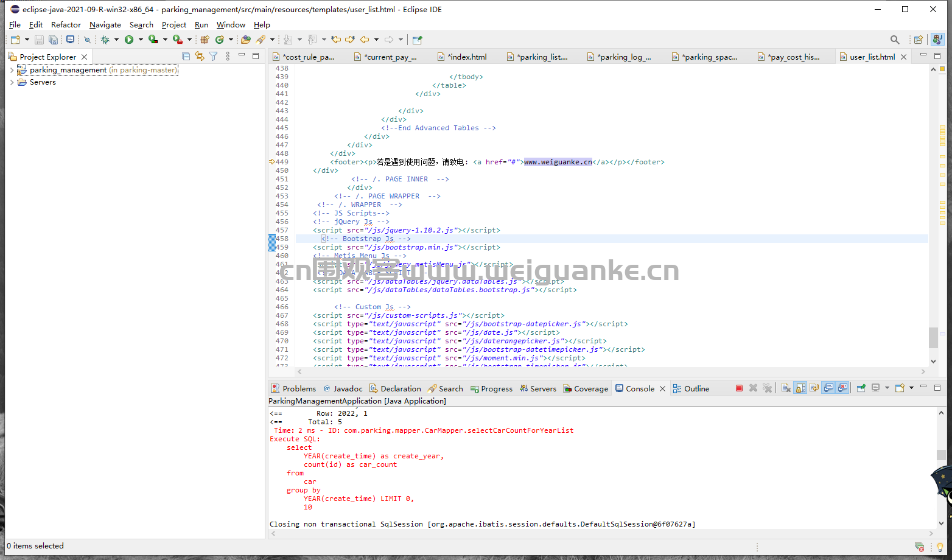Click line 458 Bootstrap comment in editor
This screenshot has width=952, height=560.
[365, 239]
